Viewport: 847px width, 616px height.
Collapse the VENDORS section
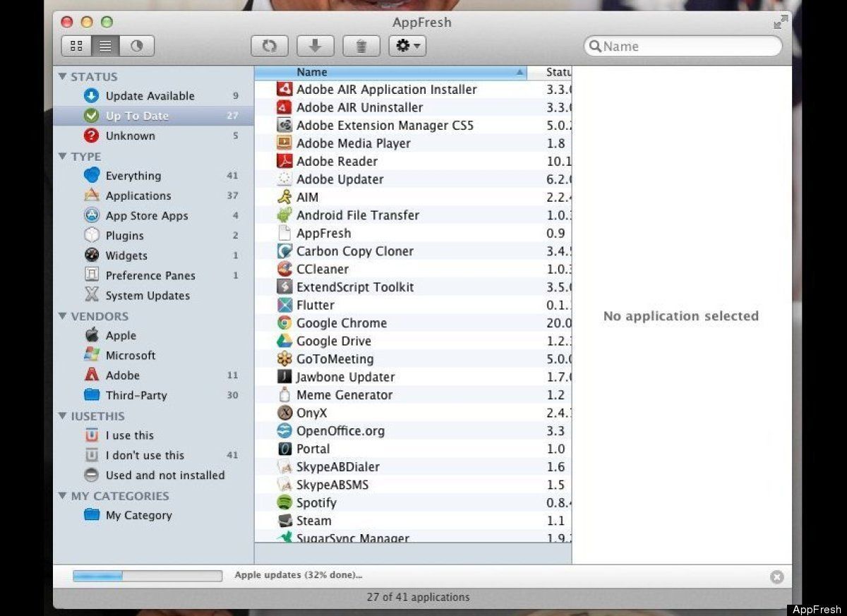pyautogui.click(x=63, y=316)
